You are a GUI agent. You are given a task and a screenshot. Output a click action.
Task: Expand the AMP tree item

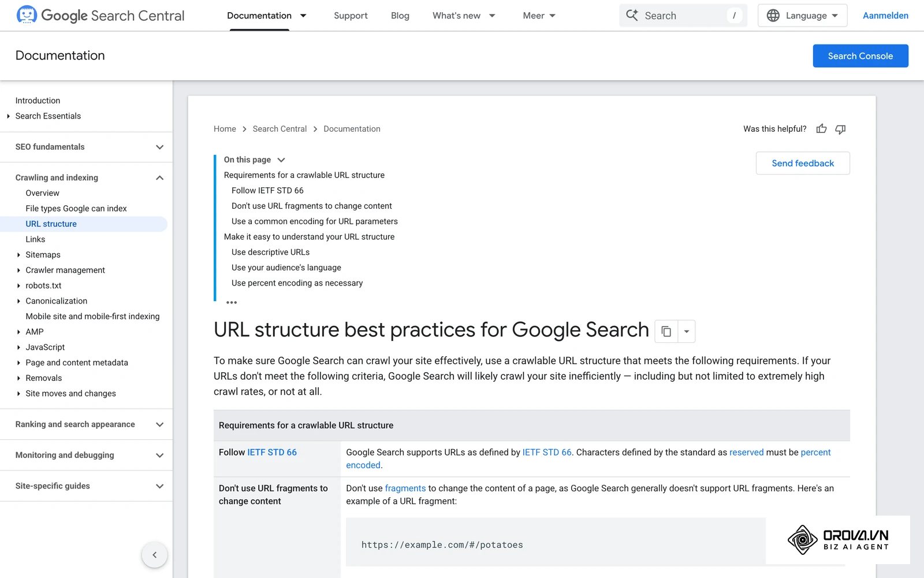coord(18,332)
